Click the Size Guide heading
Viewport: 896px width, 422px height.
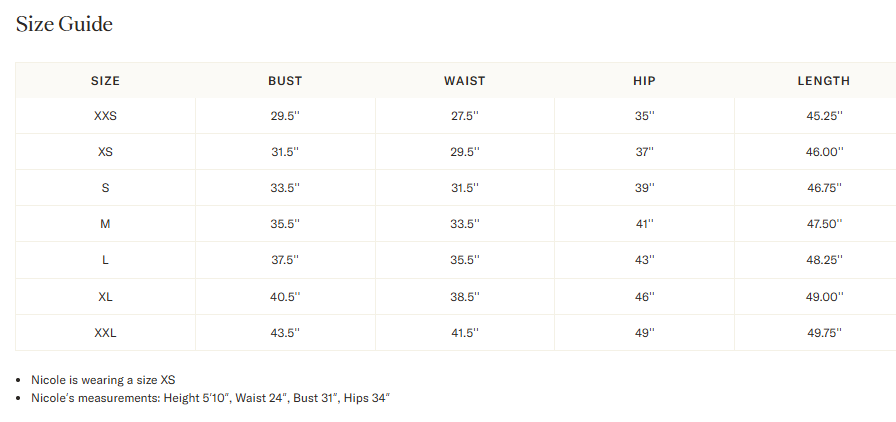(64, 24)
